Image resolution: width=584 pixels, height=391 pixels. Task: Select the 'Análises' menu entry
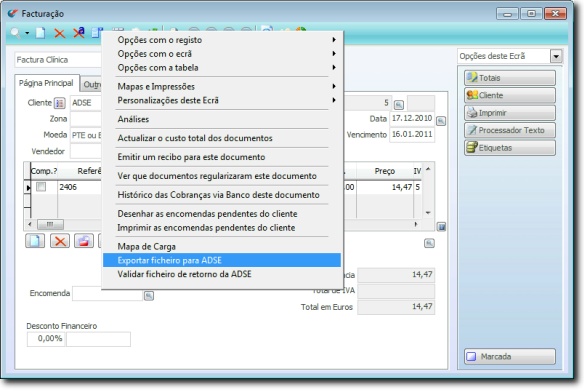pos(222,119)
